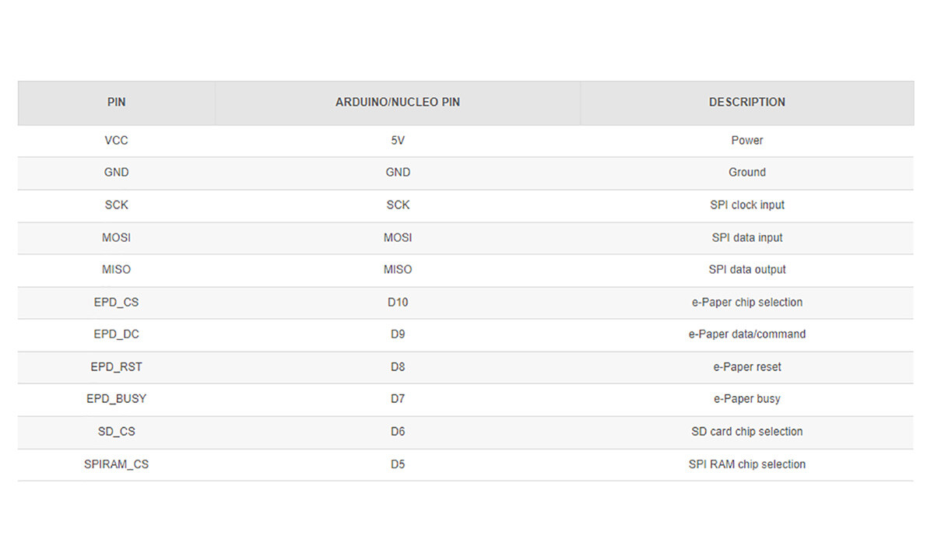Click the D10 cell
This screenshot has width=934, height=560.
[398, 303]
